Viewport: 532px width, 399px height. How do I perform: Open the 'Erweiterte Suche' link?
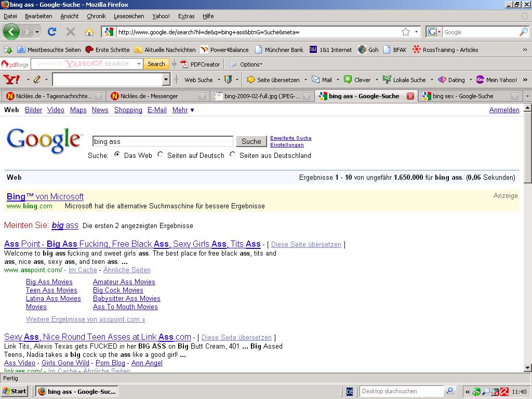coord(290,138)
